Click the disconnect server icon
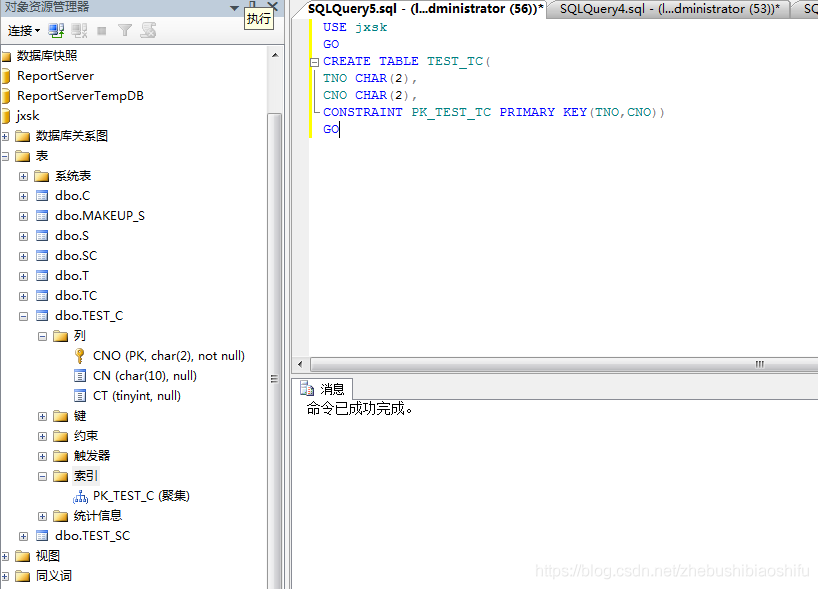 click(79, 31)
